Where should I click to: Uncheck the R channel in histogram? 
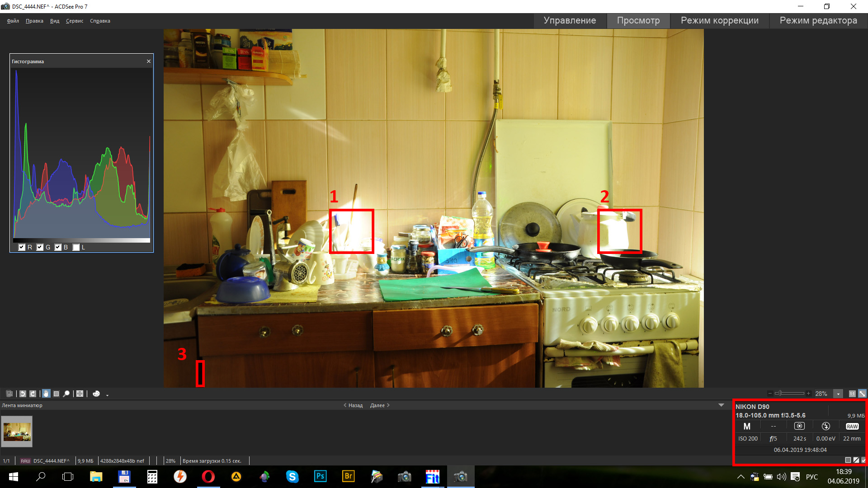point(22,247)
